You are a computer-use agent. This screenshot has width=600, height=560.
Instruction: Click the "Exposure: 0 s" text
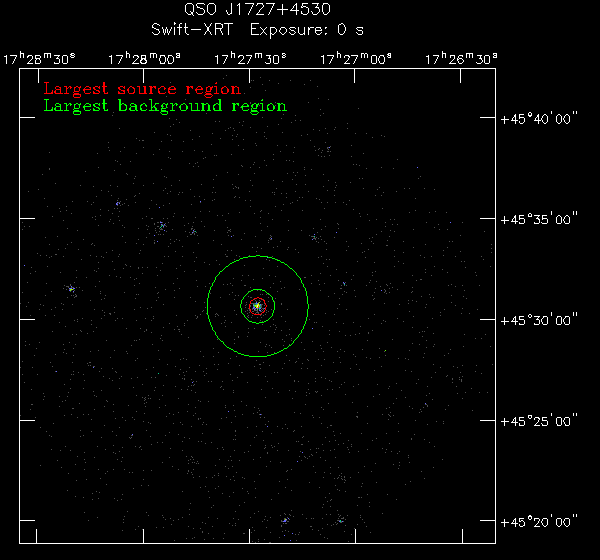coord(307,30)
